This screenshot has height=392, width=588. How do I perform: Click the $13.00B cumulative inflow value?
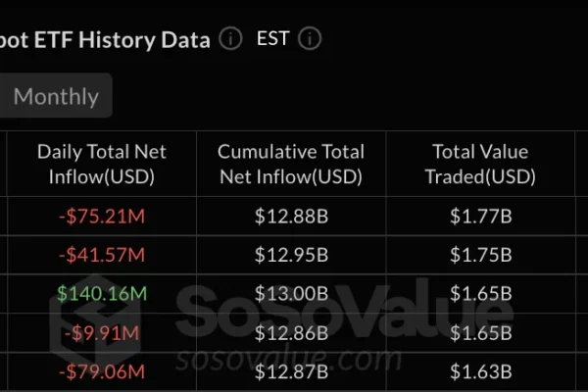pyautogui.click(x=291, y=294)
